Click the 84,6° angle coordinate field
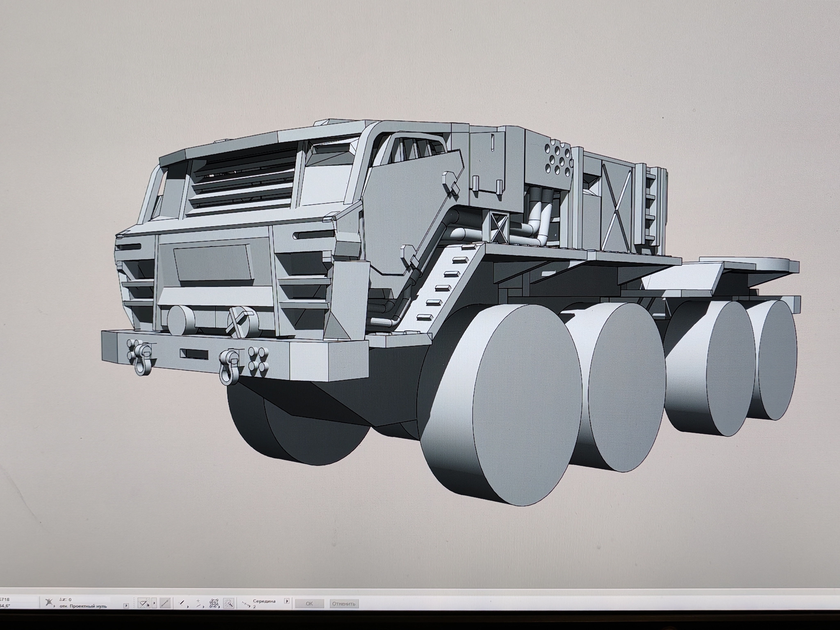Image resolution: width=840 pixels, height=630 pixels. [x=5, y=606]
